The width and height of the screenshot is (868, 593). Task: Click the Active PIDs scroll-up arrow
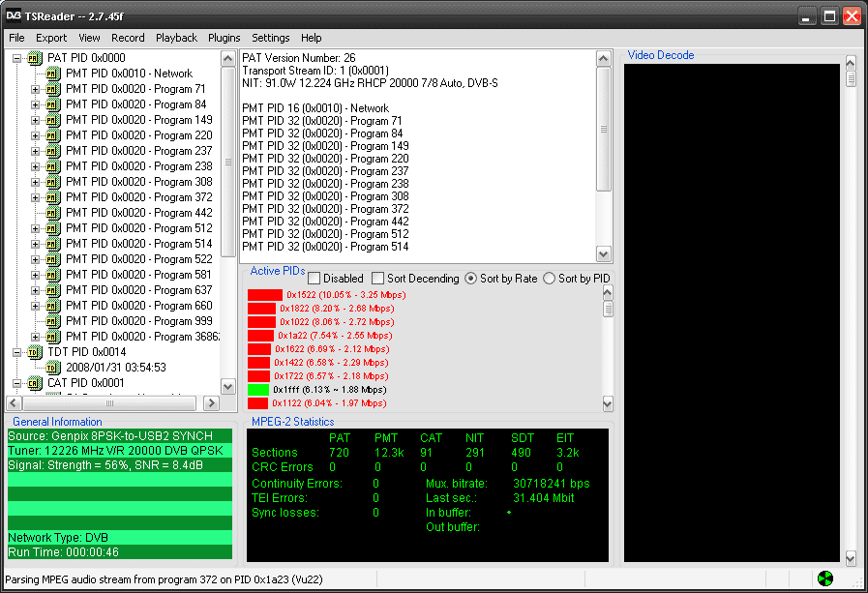tap(608, 292)
